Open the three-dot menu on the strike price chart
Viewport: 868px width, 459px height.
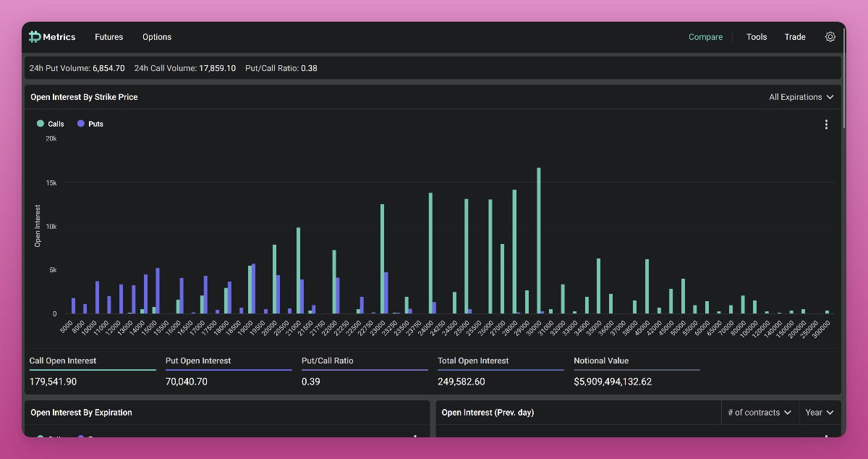click(826, 124)
